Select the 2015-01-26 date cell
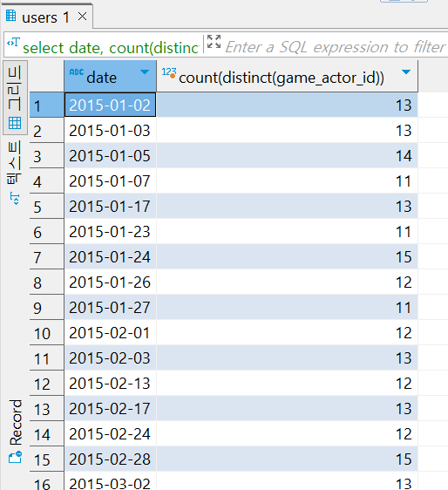This screenshot has width=448, height=490. click(x=111, y=282)
